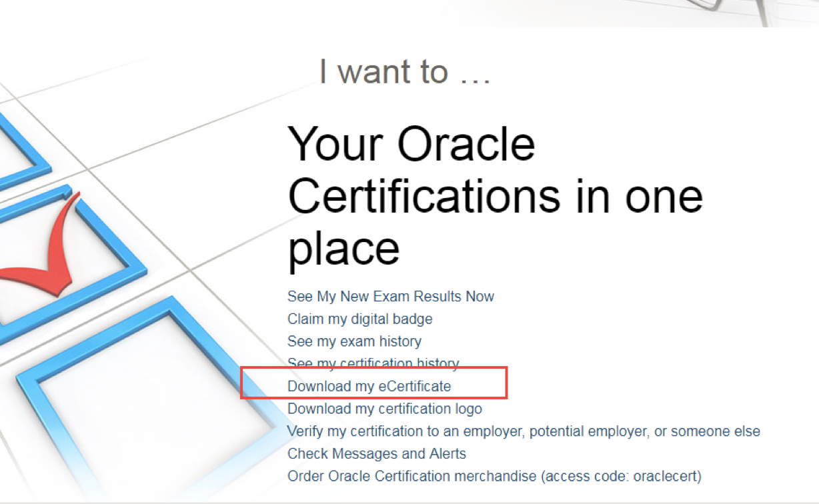Click the "I want to …" heading text

(405, 71)
